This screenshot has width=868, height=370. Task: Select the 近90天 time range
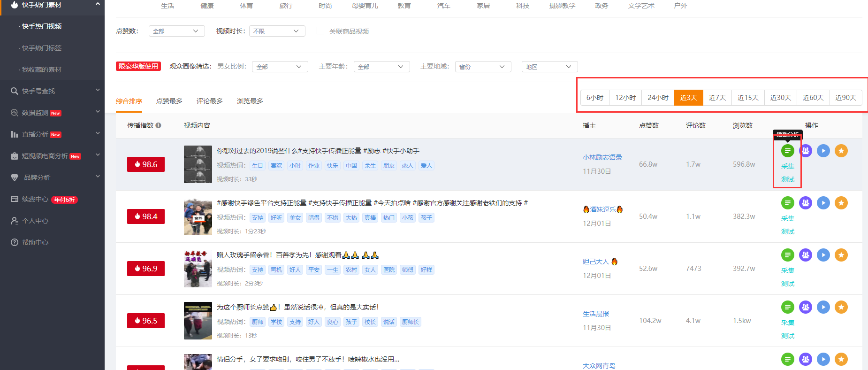(x=846, y=98)
